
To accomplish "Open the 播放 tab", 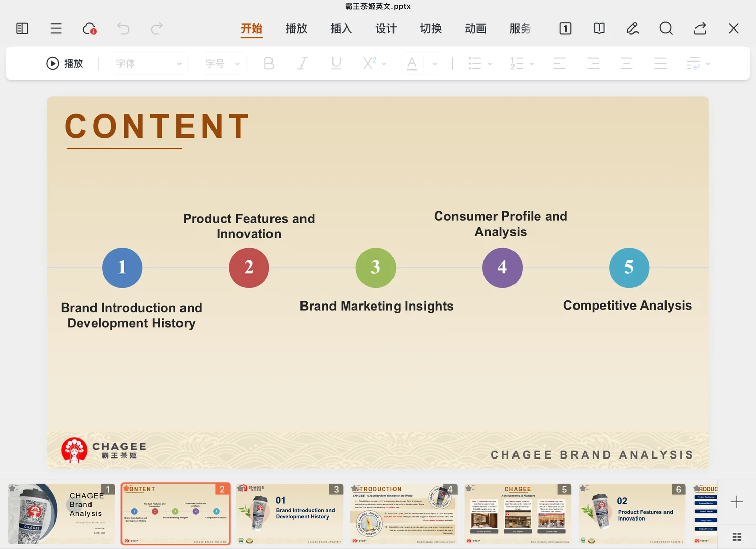I will [296, 28].
